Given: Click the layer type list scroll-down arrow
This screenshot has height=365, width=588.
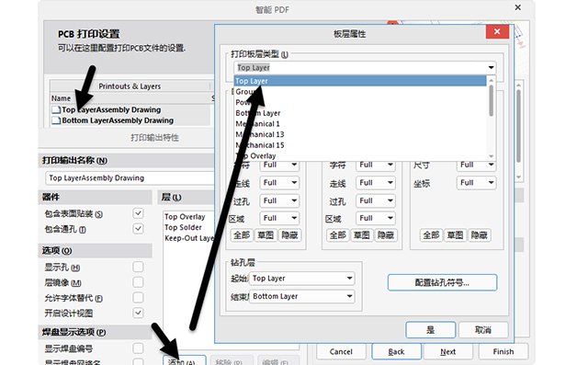Looking at the screenshot, I should point(491,156).
